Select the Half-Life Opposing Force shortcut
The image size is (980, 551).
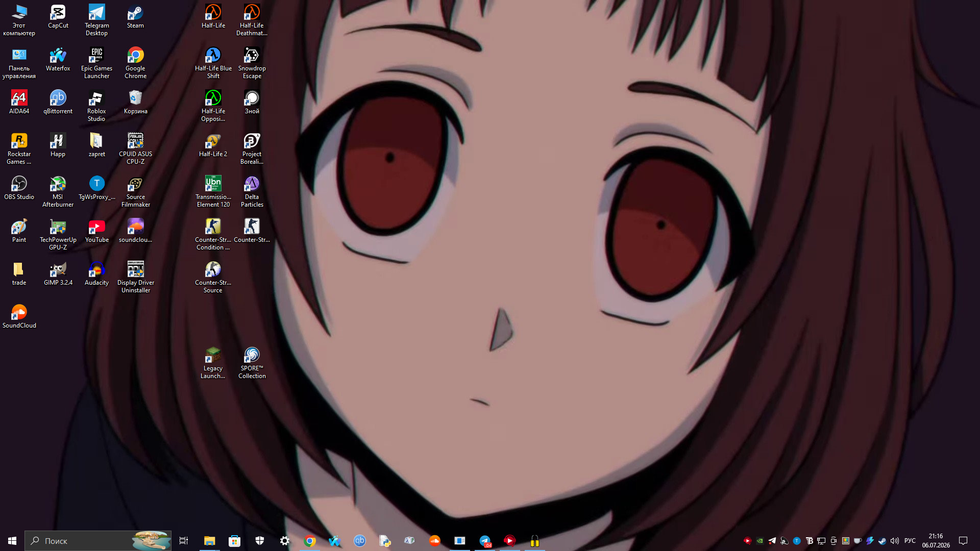(x=213, y=106)
